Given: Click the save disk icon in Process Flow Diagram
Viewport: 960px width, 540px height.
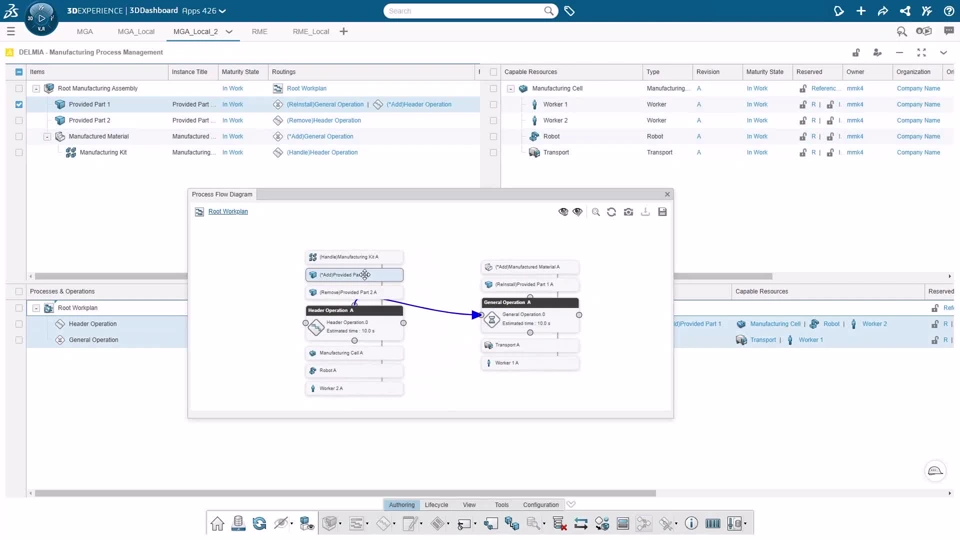Looking at the screenshot, I should tap(662, 212).
